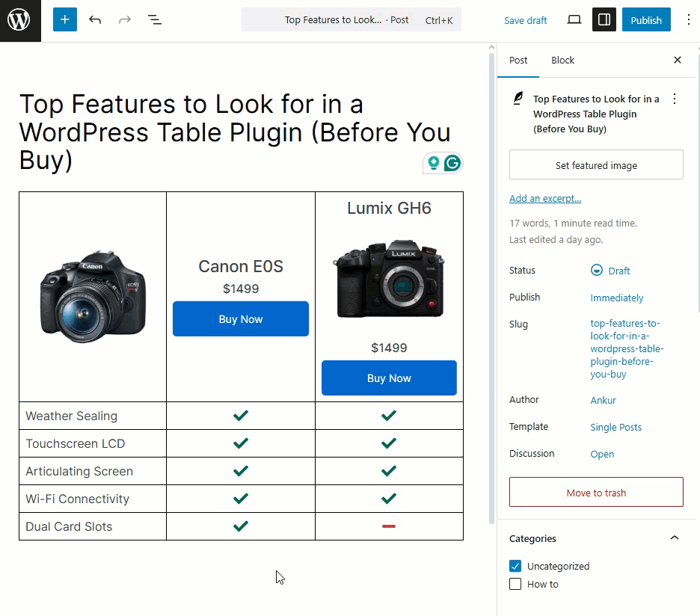Click the WordPress logo to view posts

(20, 20)
